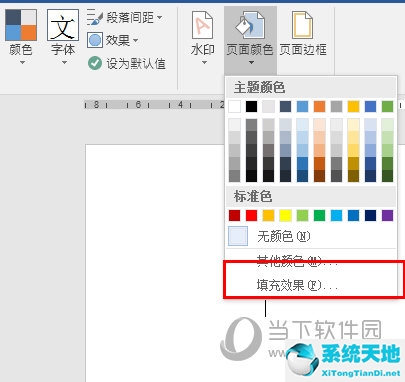Open the 水印 watermark menu

click(x=203, y=37)
